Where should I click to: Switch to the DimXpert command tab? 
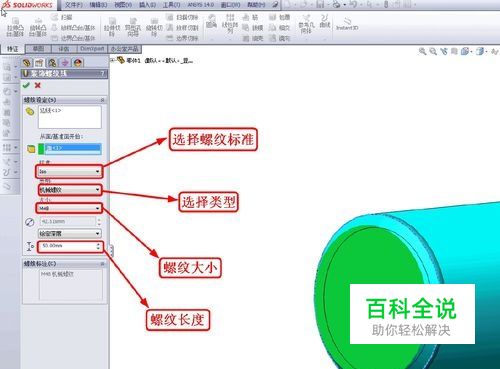[x=92, y=49]
